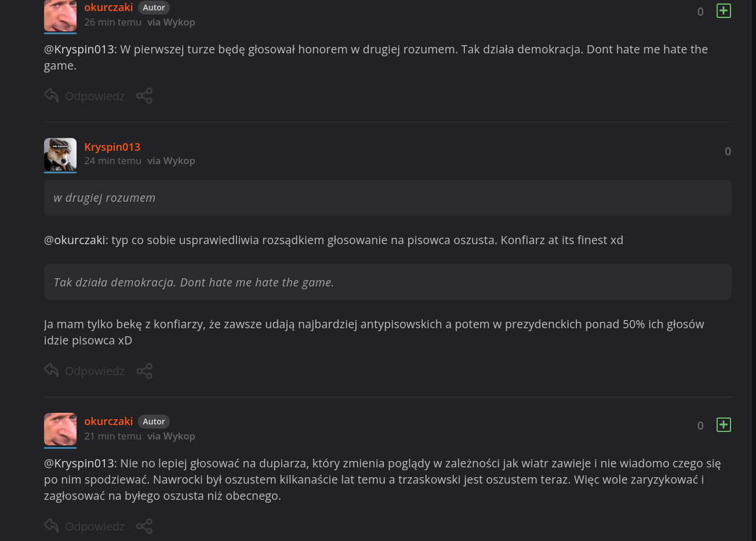Share okurczaki's comment from 21 min temu
756x541 pixels.
coord(144,527)
